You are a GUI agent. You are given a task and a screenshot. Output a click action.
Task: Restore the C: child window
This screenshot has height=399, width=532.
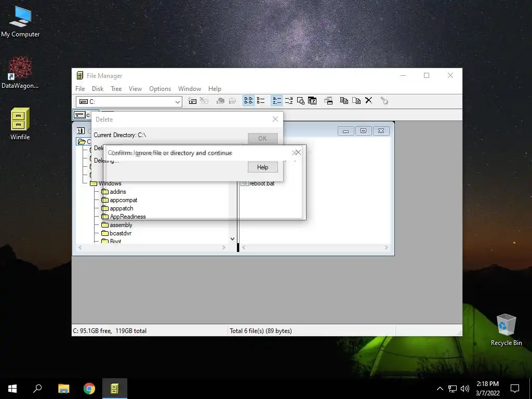[363, 131]
